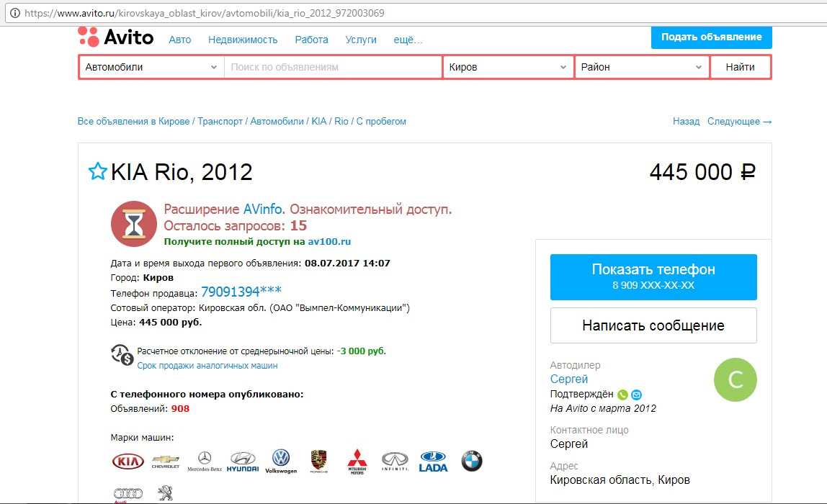Click the KIA Rio, 2012 title
This screenshot has height=504, width=827.
[x=182, y=172]
